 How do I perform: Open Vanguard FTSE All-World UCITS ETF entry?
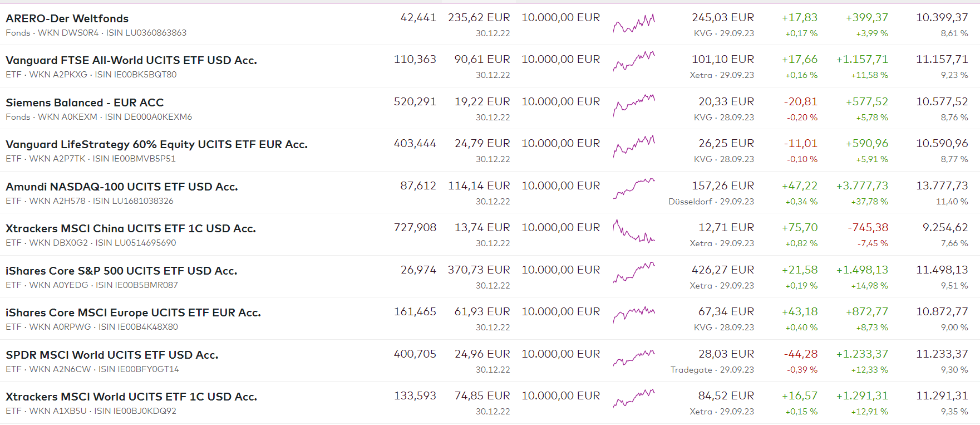point(131,60)
